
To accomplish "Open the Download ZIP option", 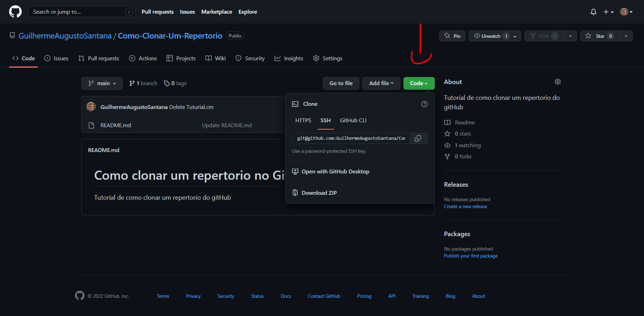I will pos(318,192).
